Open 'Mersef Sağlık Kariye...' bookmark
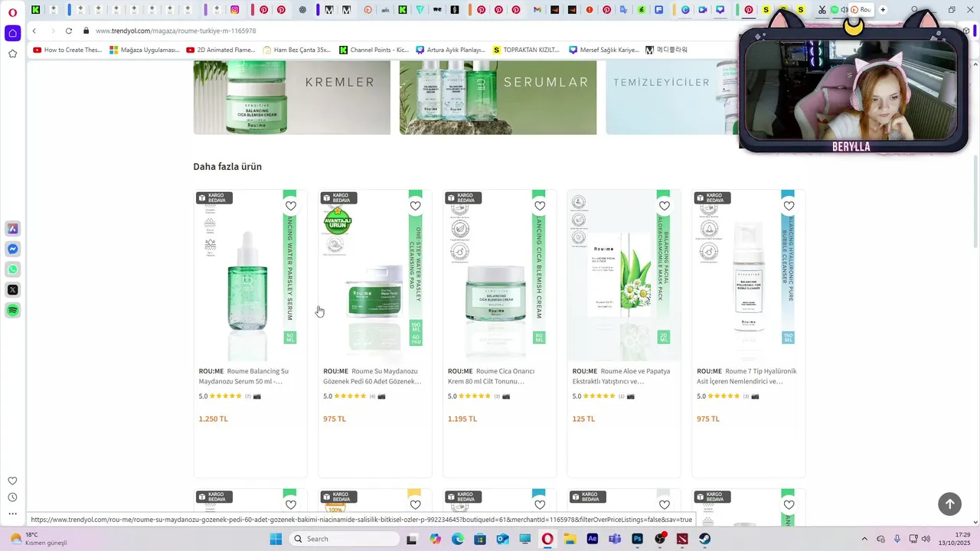The image size is (980, 551). pos(604,50)
